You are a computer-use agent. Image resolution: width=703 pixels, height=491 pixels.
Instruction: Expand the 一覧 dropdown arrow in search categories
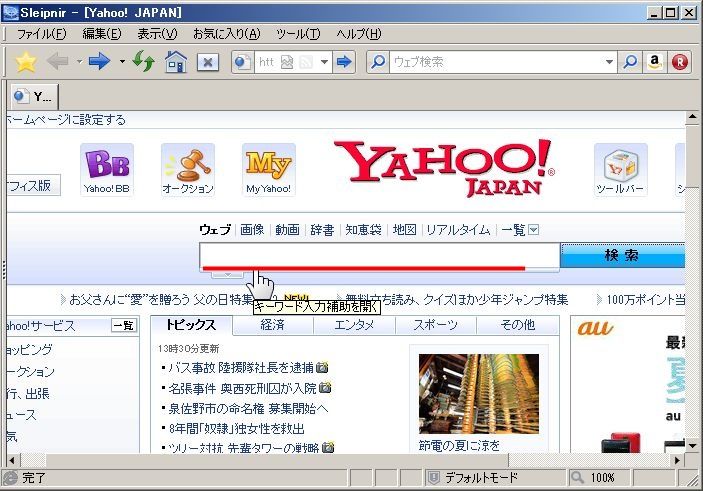[x=534, y=230]
